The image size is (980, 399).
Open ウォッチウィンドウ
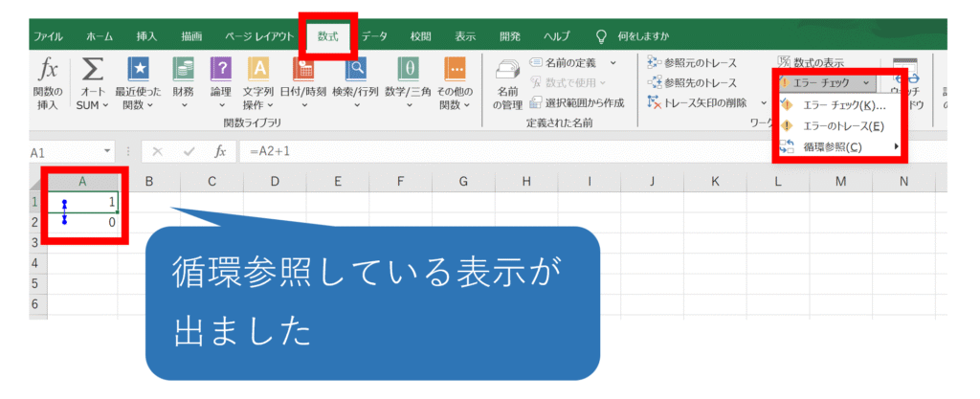[x=905, y=85]
